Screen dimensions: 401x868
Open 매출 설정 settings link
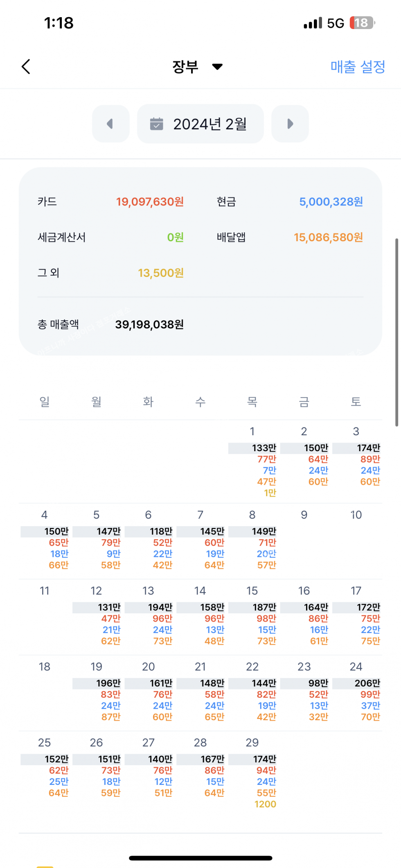tap(358, 67)
